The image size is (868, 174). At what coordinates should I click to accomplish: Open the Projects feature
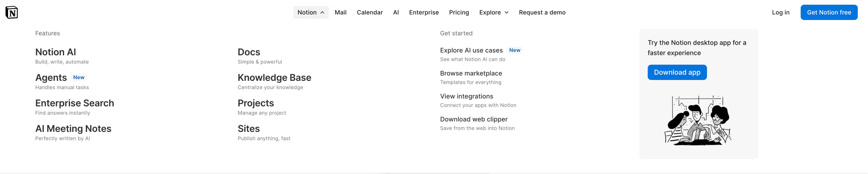[256, 103]
